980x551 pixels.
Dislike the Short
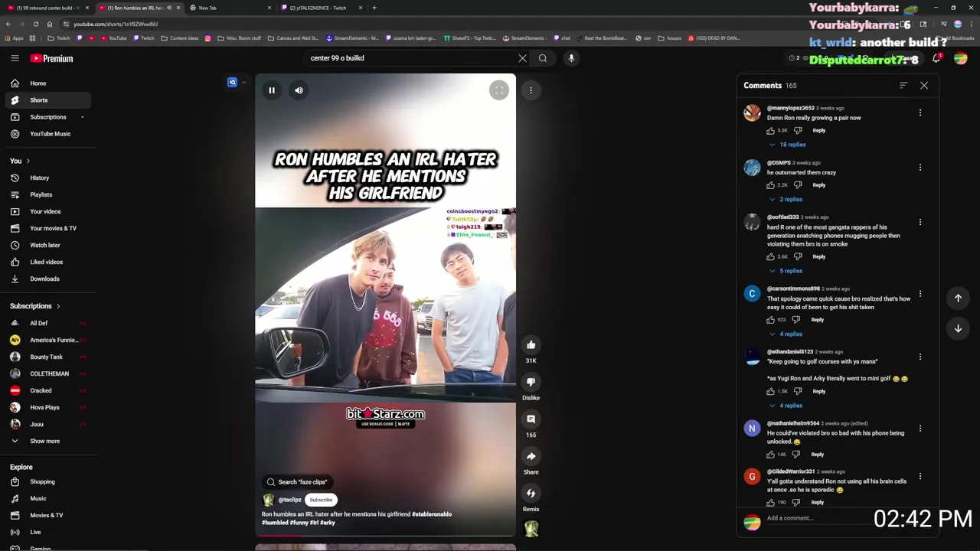point(531,382)
